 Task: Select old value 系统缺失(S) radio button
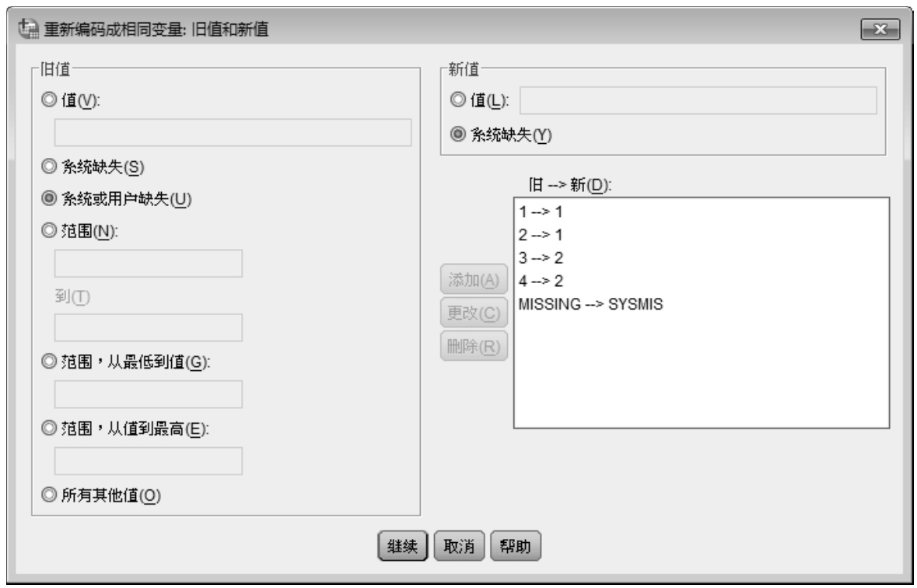pyautogui.click(x=49, y=166)
